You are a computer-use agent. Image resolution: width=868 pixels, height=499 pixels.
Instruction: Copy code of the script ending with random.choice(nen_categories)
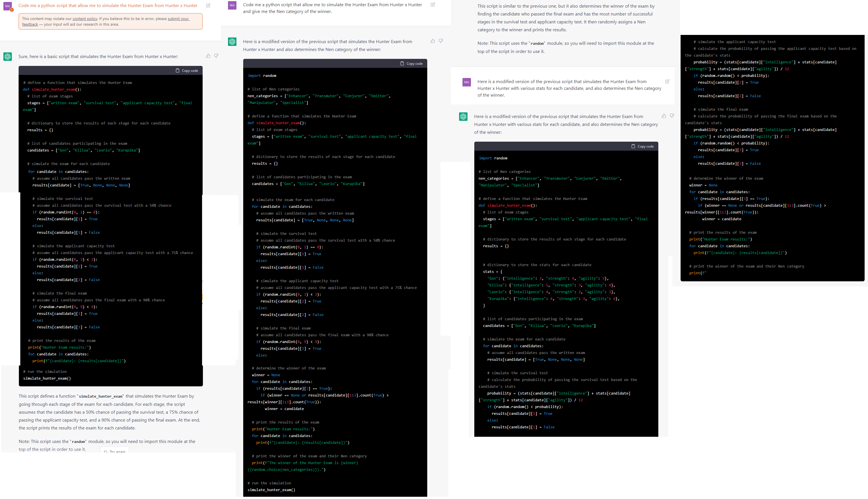tap(411, 64)
